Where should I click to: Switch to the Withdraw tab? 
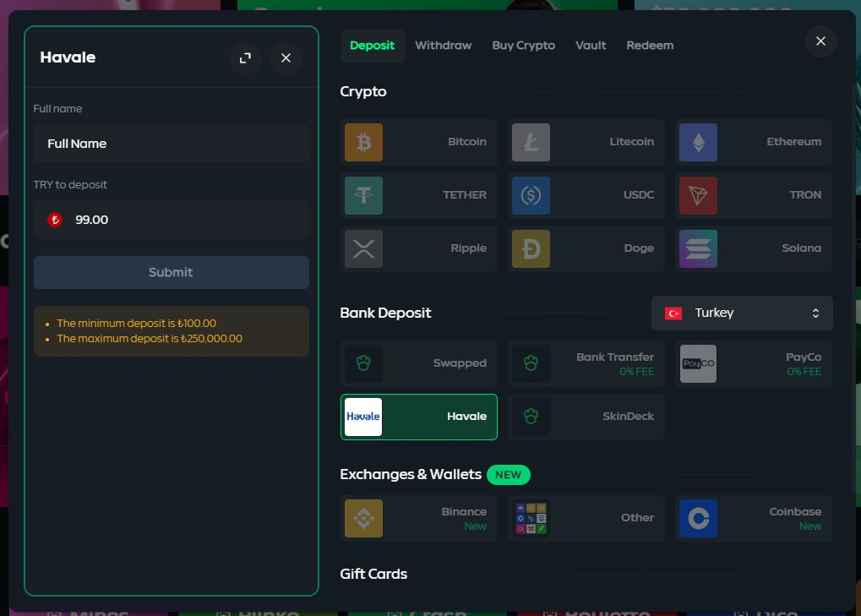[x=443, y=46]
